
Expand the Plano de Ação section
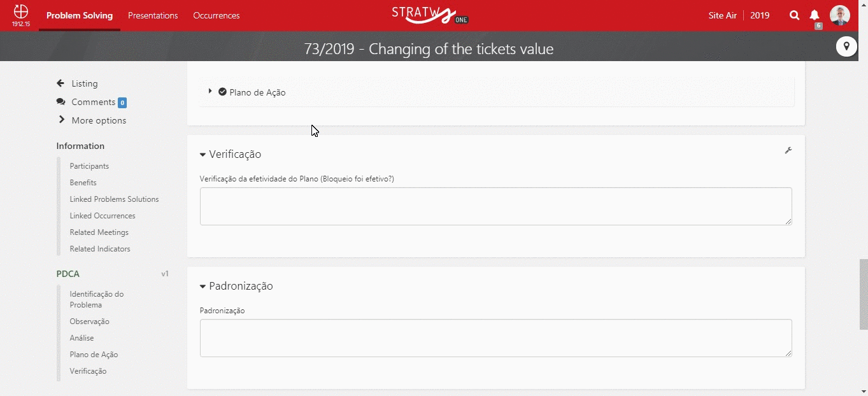(210, 92)
